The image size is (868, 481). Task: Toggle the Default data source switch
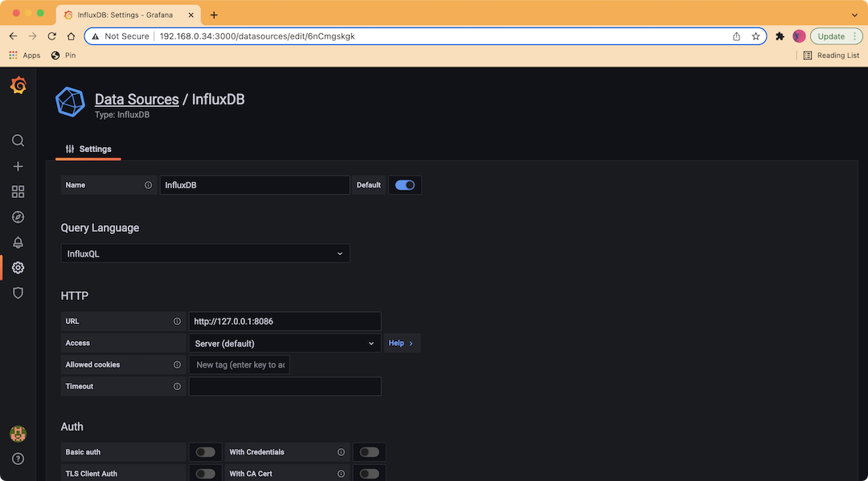tap(404, 185)
